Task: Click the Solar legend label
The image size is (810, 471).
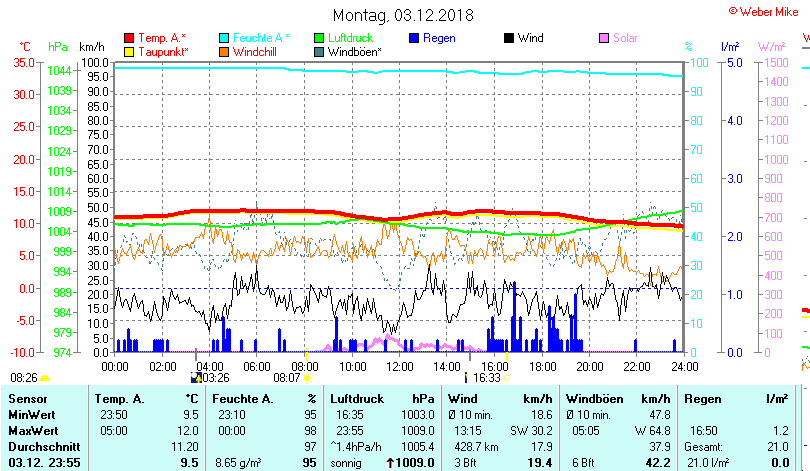Action: click(x=625, y=38)
